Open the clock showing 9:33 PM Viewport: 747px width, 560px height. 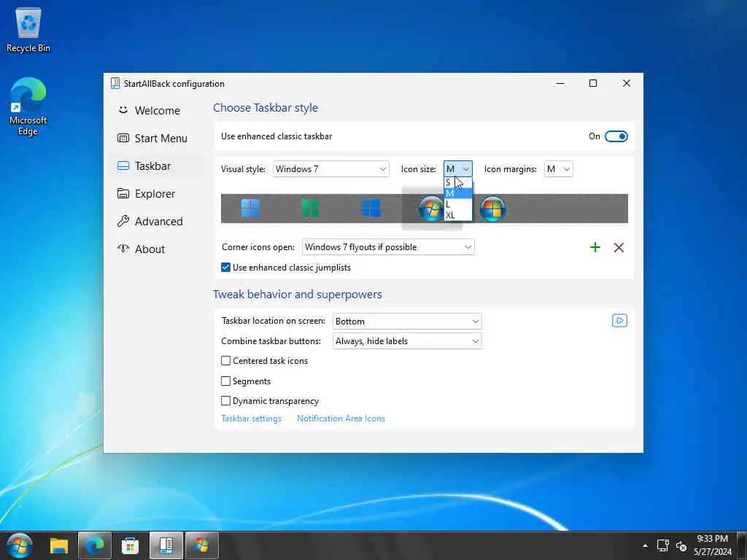click(x=713, y=545)
